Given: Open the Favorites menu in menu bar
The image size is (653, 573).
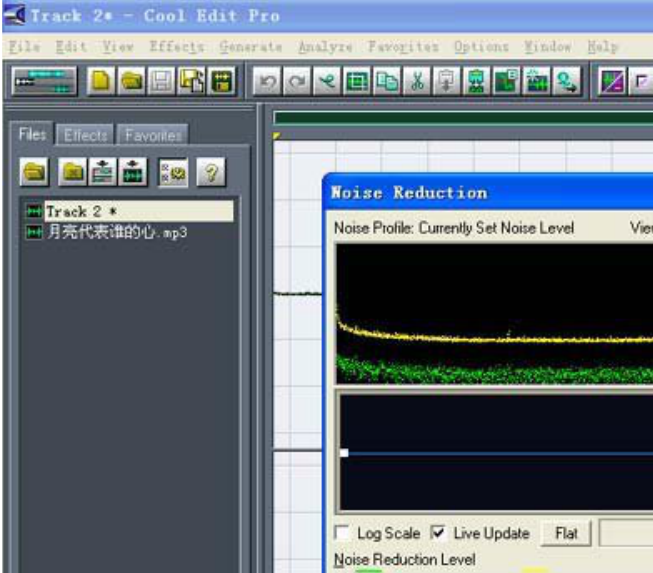Looking at the screenshot, I should point(402,47).
